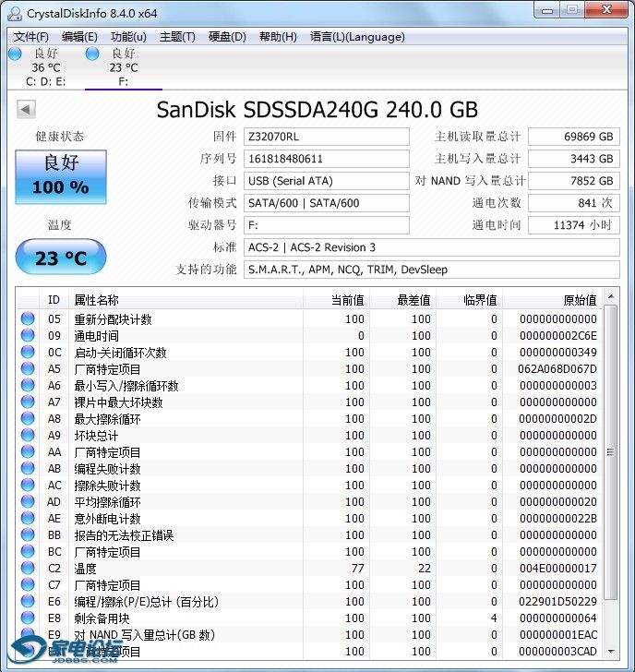635x672 pixels.
Task: Click raw value 004E00000017 in row C2
Action: 558,569
